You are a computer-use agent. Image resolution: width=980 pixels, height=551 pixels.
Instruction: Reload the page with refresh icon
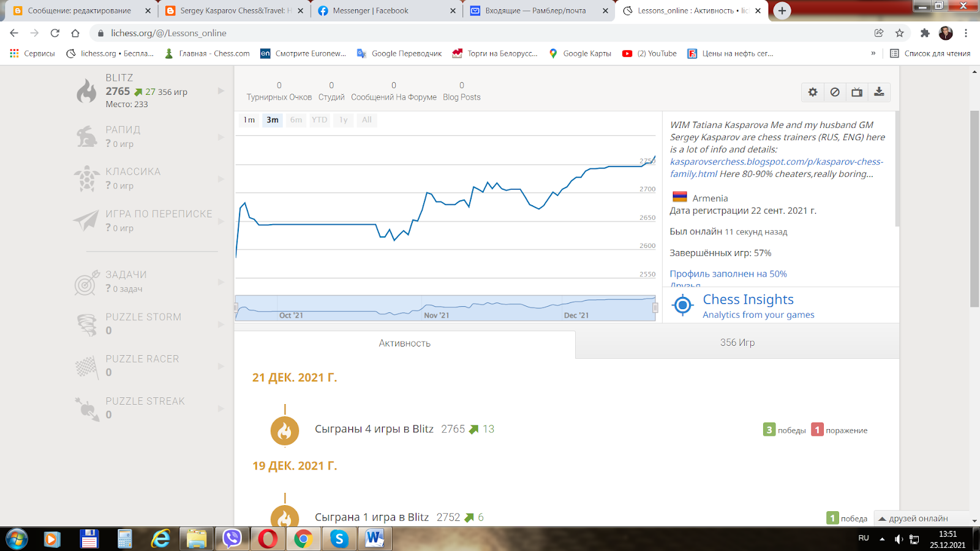55,33
